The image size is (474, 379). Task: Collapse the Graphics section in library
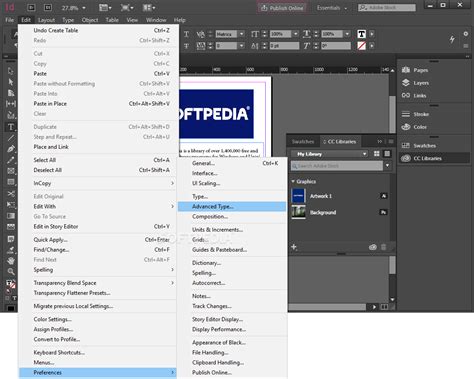[293, 182]
